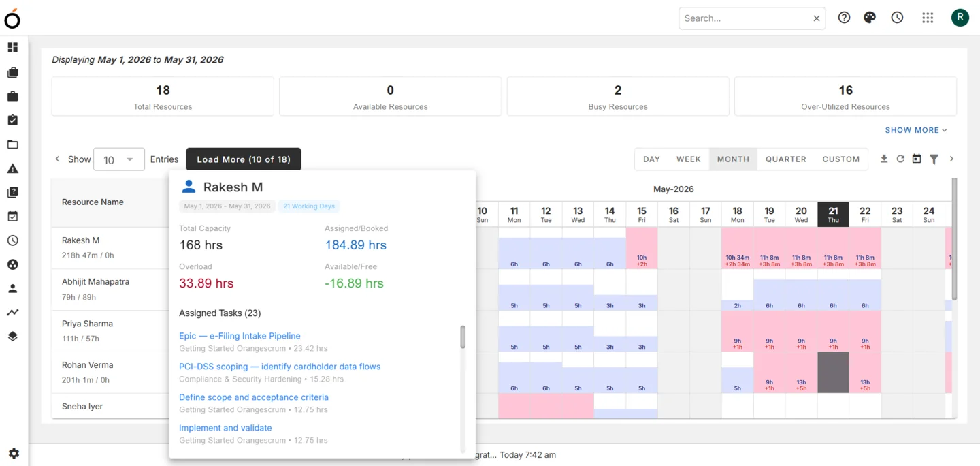Open the timer clock icon in header
The width and height of the screenshot is (980, 466).
click(898, 18)
